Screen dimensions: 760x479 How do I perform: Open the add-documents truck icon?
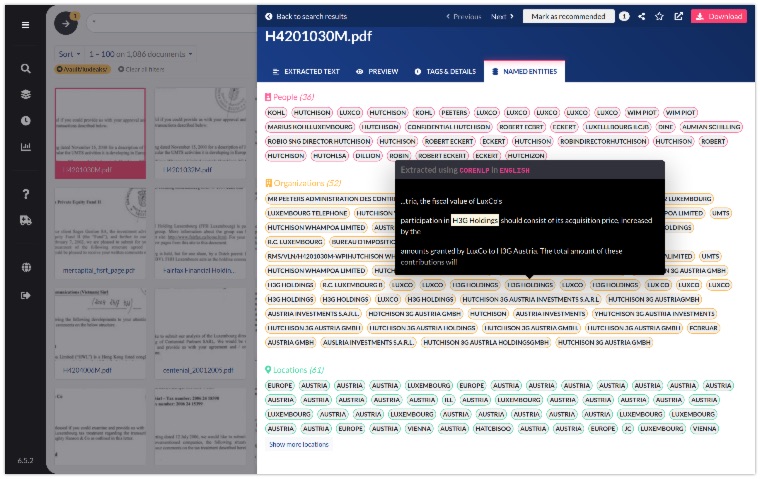[26, 221]
